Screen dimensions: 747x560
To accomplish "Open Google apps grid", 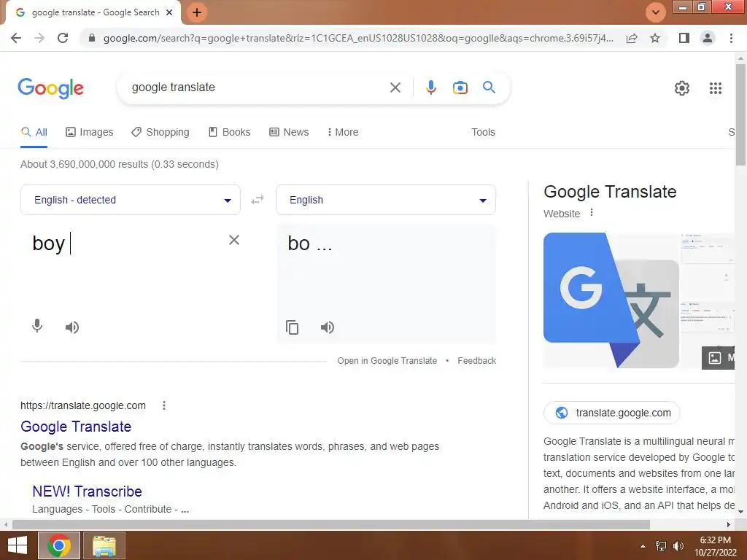I will point(716,88).
